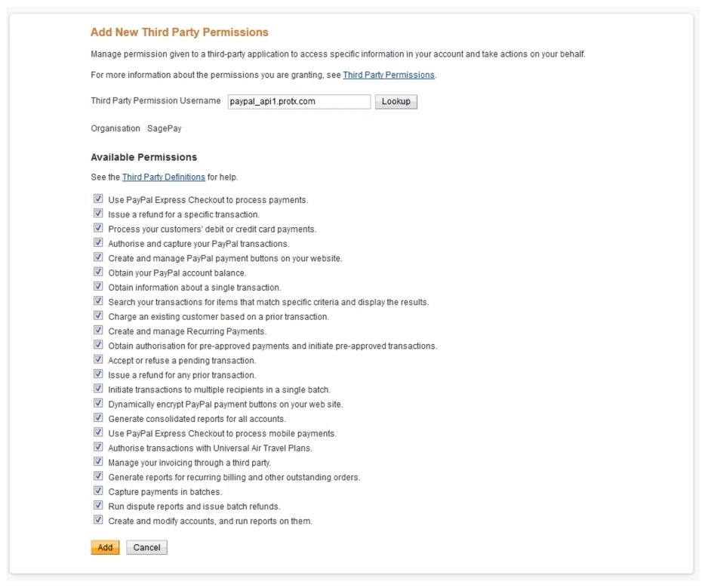Uncheck Obtain information about a single transaction
Image resolution: width=705 pixels, height=588 pixels.
[98, 286]
